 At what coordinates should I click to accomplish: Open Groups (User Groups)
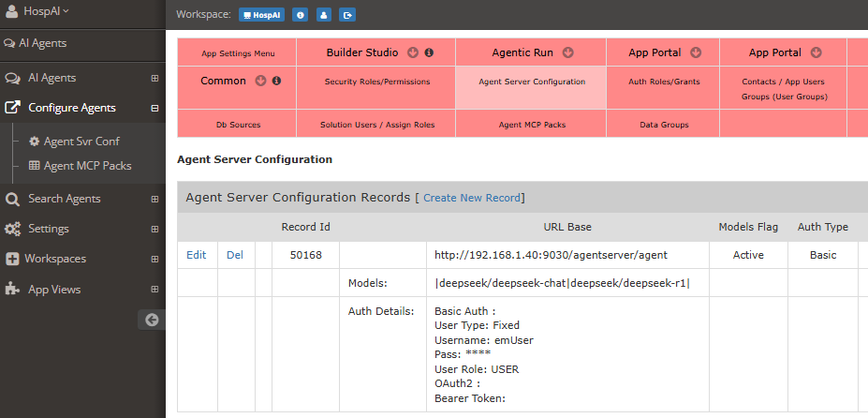click(784, 97)
